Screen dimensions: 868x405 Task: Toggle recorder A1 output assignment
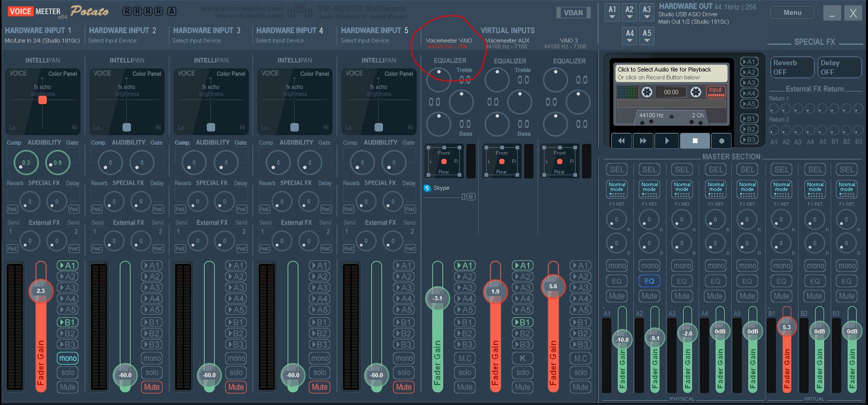(749, 62)
